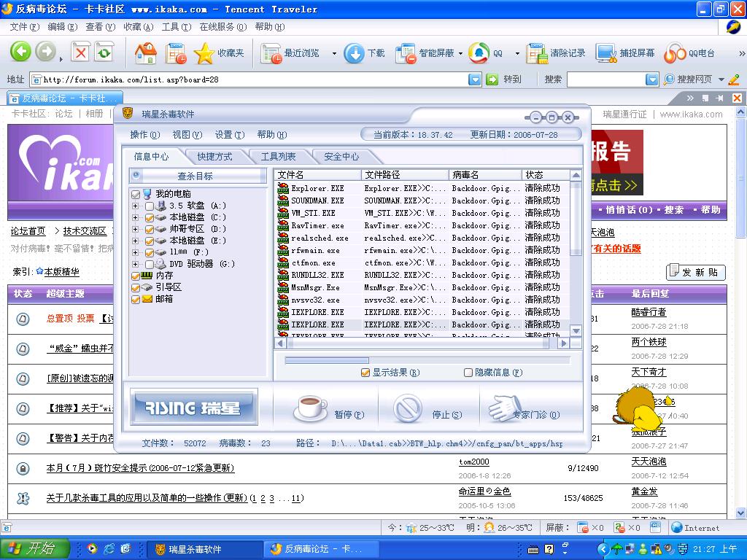The width and height of the screenshot is (747, 560).
Task: Click the 捕捉屏幕 screen capture icon
Action: click(606, 53)
